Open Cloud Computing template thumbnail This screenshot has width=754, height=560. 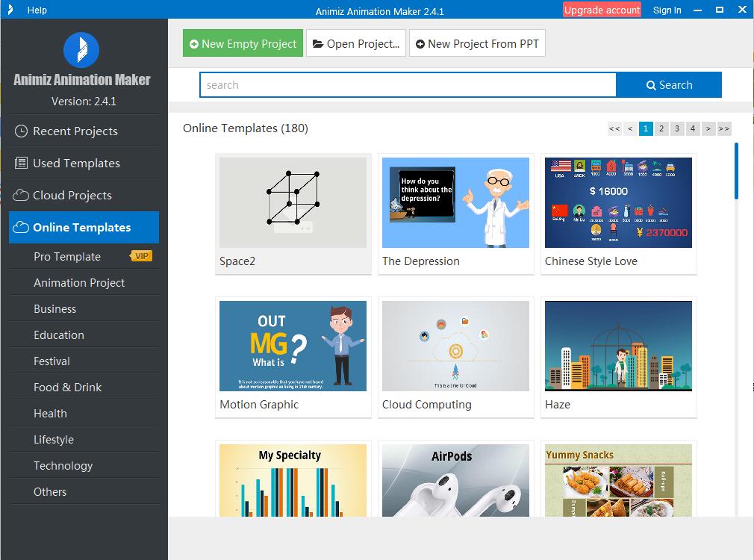coord(455,346)
